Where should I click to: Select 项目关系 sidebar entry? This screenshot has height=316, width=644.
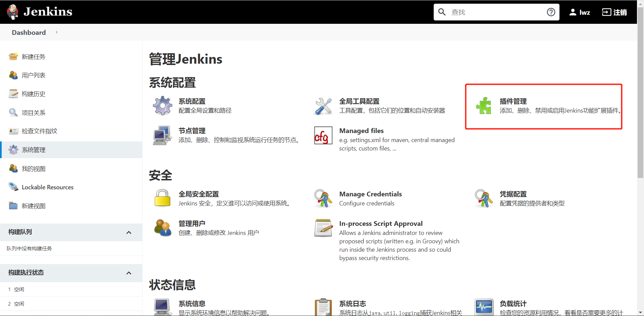(x=34, y=113)
